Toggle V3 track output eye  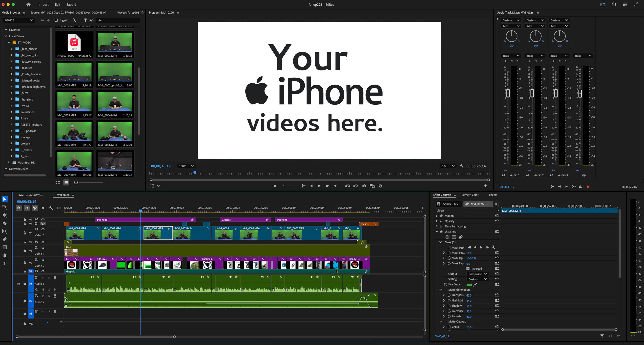pos(43,248)
